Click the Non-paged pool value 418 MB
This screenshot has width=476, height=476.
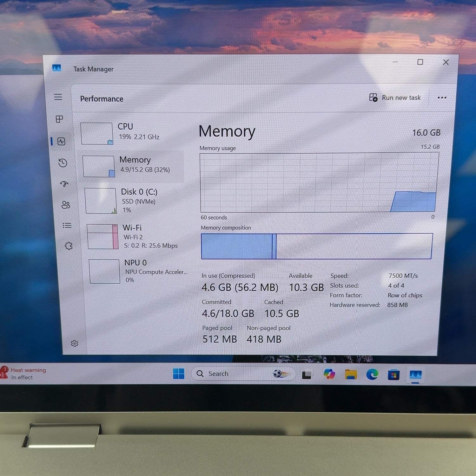[264, 339]
